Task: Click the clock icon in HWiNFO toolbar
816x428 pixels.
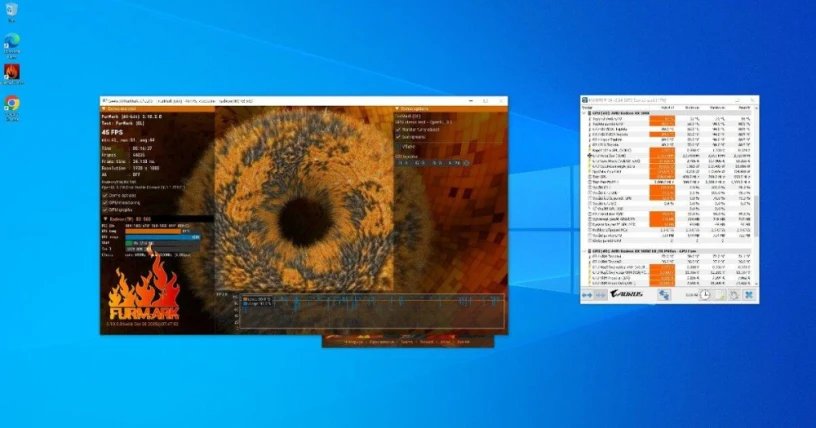Action: (x=705, y=295)
